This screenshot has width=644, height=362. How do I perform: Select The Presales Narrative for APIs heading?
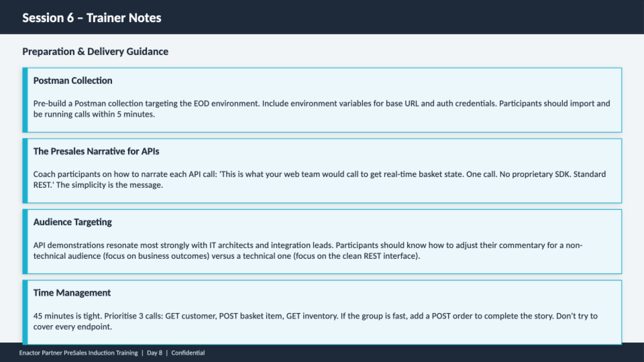pos(96,152)
